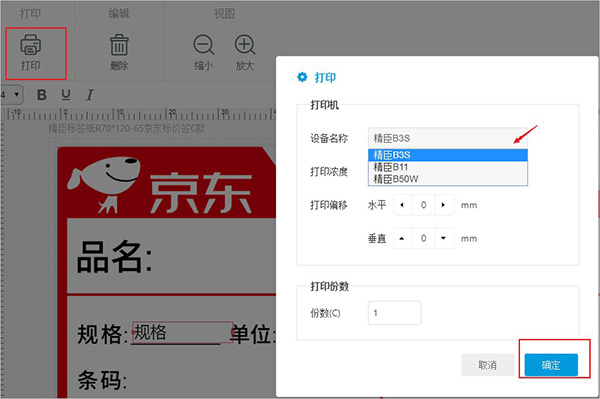Decrease horizontal (水平) print offset
600x399 pixels.
pos(403,205)
